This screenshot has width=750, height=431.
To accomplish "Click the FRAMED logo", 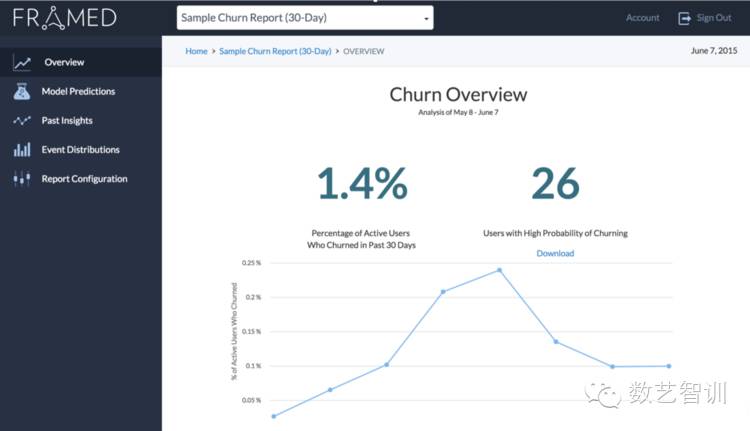I will point(65,18).
